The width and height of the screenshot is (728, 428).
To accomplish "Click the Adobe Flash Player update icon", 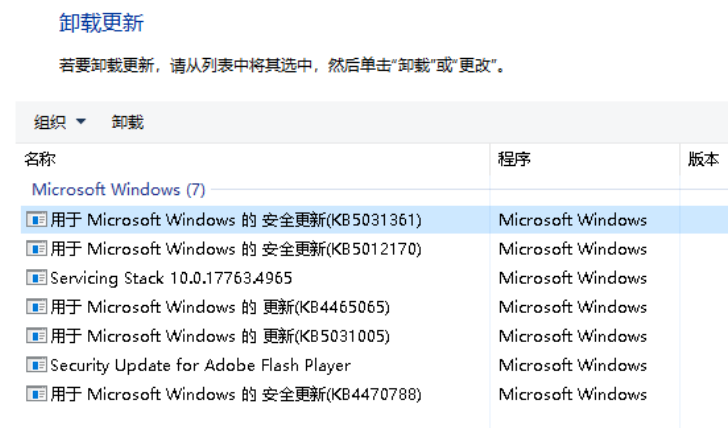I will click(37, 365).
